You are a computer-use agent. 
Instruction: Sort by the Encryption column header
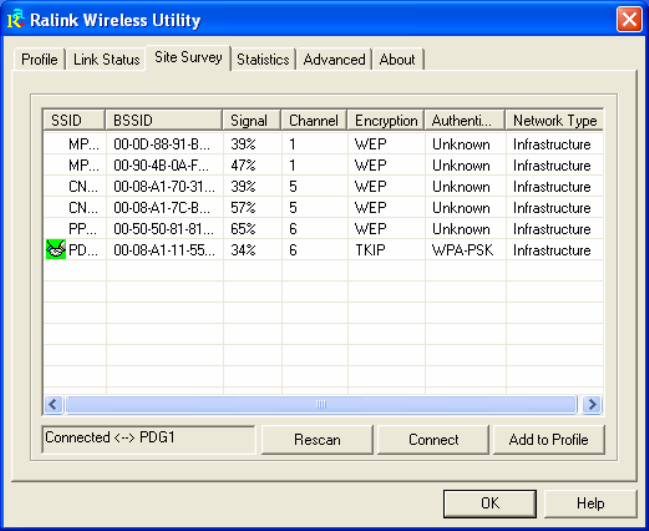point(386,120)
